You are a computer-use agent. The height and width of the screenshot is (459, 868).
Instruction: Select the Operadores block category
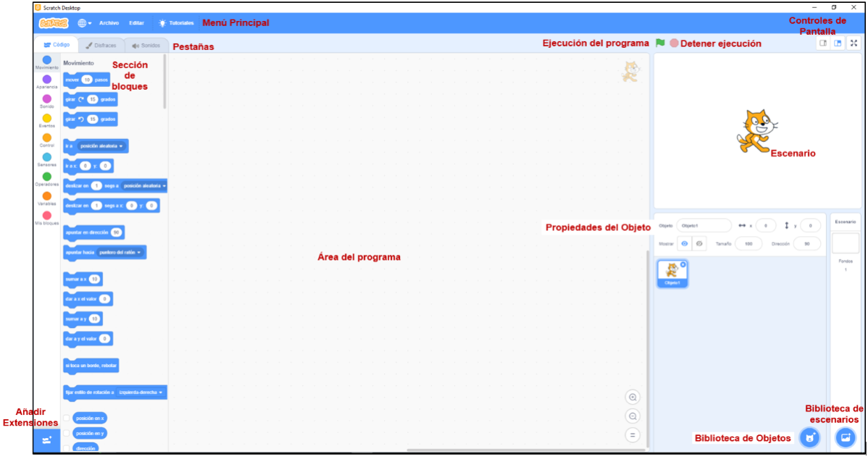46,176
